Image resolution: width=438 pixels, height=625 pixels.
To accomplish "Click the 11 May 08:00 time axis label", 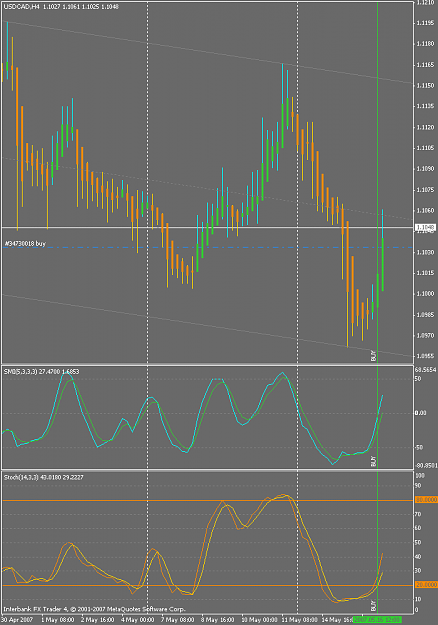I will pos(299,620).
